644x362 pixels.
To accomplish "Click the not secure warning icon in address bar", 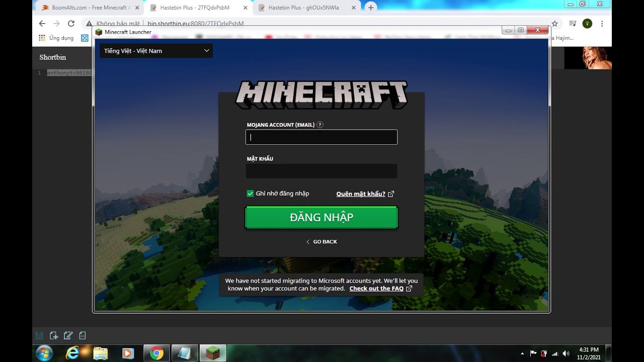I will [89, 24].
